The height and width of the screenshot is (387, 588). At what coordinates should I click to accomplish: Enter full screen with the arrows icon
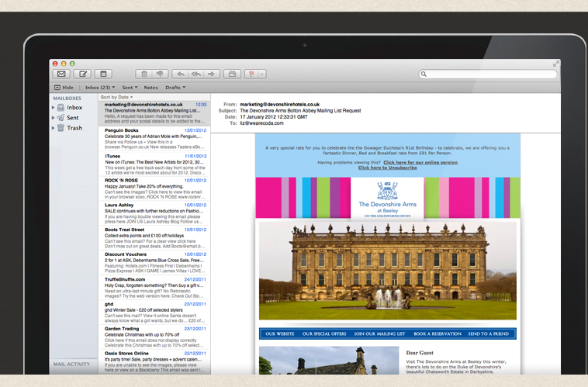click(x=555, y=64)
